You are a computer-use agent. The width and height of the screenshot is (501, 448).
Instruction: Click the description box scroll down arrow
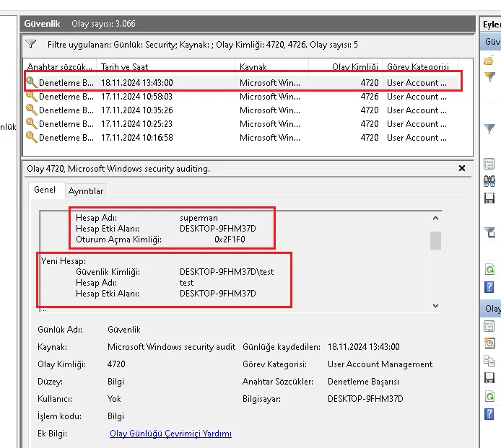click(x=435, y=306)
